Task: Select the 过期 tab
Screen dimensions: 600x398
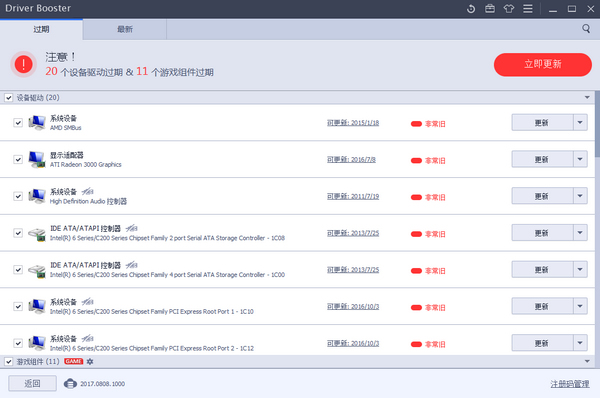Action: [x=41, y=29]
